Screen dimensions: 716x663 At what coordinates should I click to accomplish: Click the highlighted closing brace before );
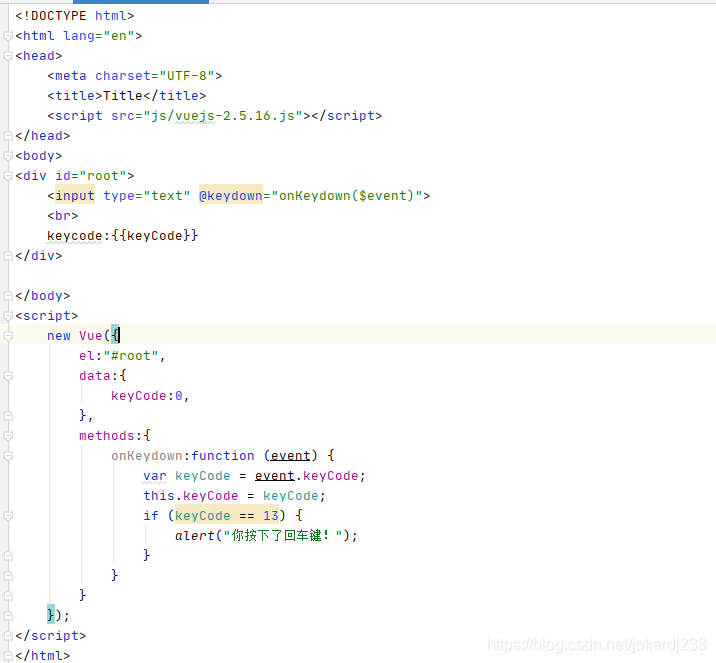51,616
